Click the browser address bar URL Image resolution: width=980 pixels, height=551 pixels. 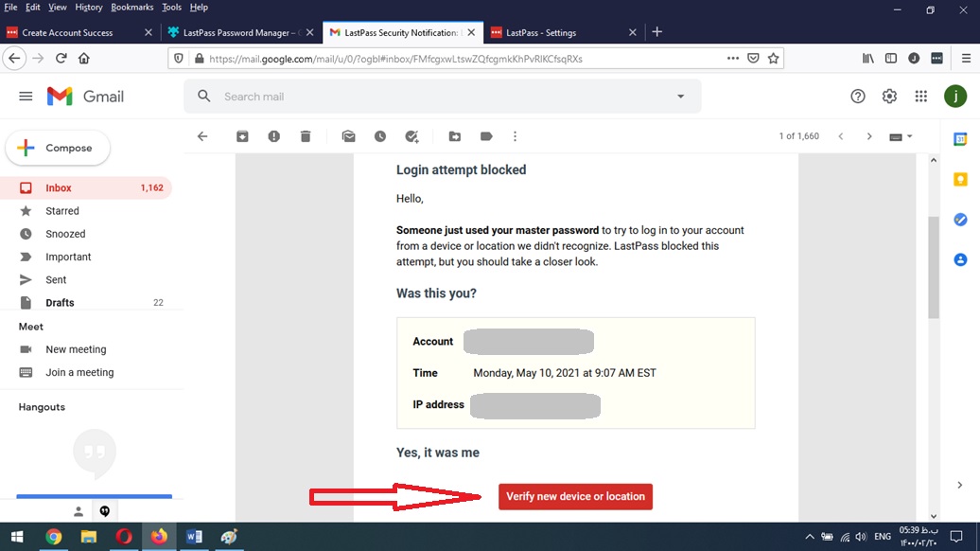(x=395, y=59)
